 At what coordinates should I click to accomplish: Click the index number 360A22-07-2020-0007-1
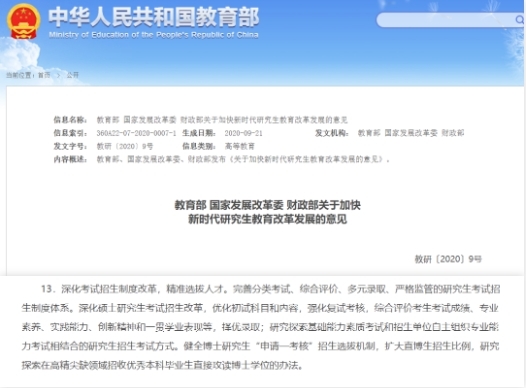136,133
